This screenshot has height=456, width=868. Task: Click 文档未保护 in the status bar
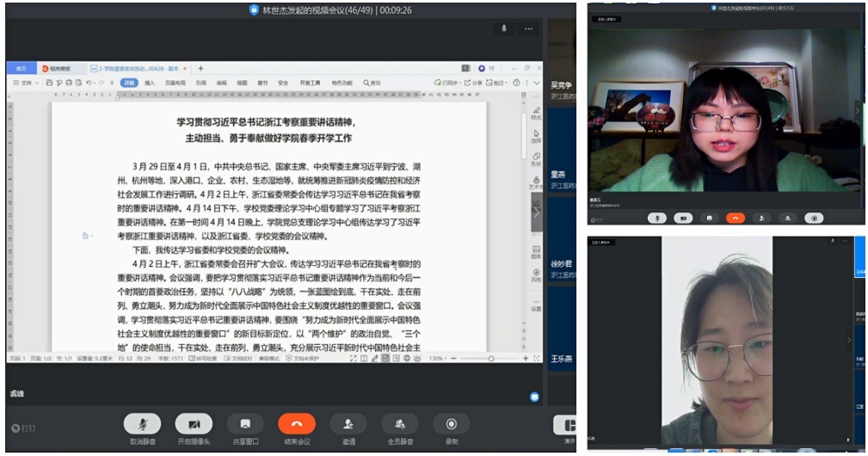click(x=302, y=359)
